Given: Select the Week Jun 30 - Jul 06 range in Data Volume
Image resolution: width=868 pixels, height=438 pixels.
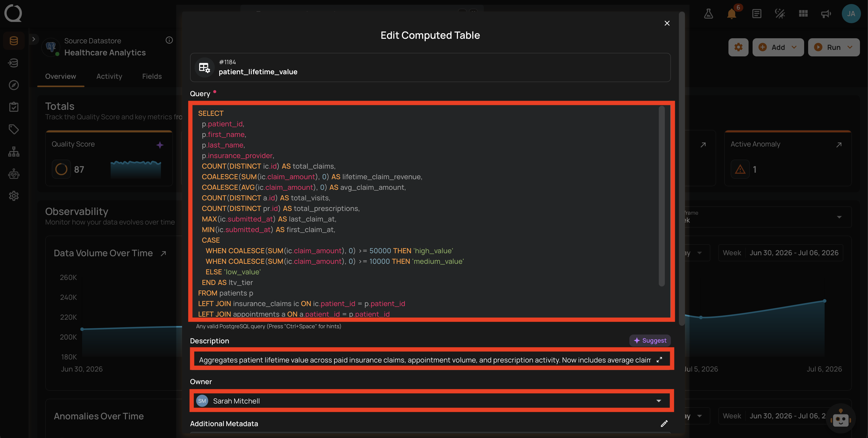Looking at the screenshot, I should [x=780, y=253].
